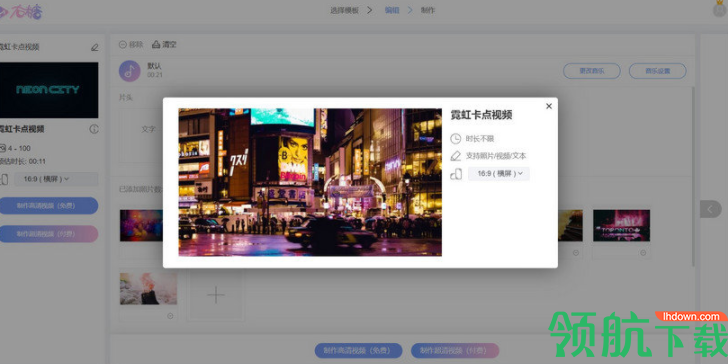
Task: Click the circle icon under the thumbnail left of TORONTO
Action: pos(576,253)
